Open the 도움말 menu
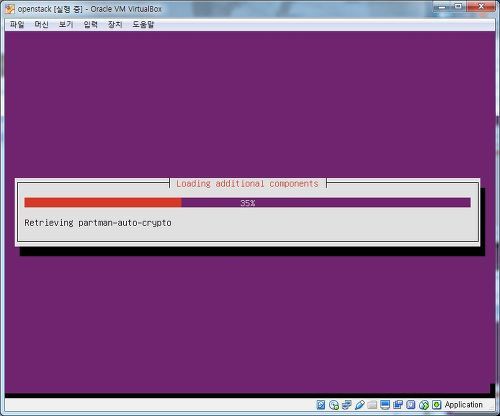The width and height of the screenshot is (500, 416). click(x=143, y=24)
